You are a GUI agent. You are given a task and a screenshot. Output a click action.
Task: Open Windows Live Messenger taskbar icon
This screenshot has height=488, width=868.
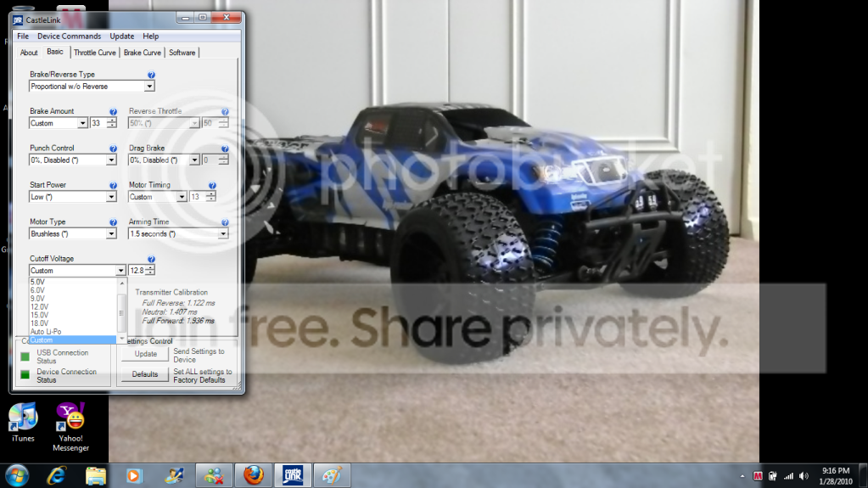click(x=214, y=476)
